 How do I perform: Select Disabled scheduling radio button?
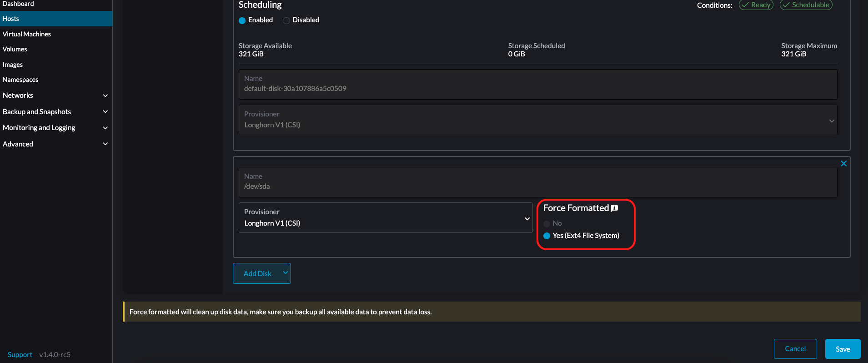click(286, 20)
